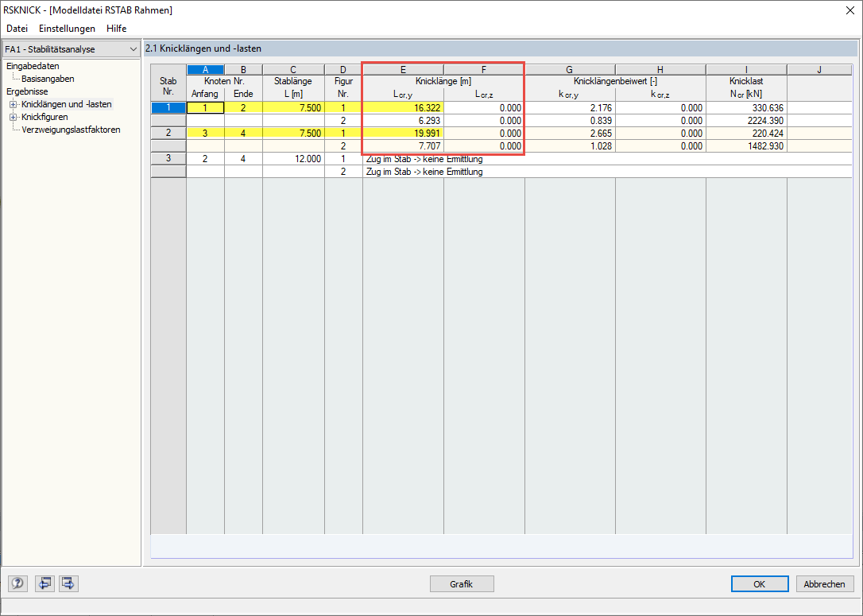Open the Datei menu
The height and width of the screenshot is (616, 863).
17,28
